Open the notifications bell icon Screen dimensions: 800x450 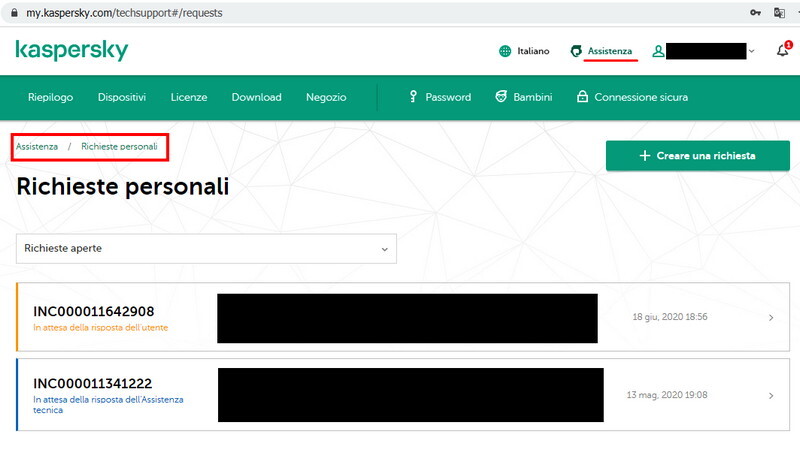[783, 51]
